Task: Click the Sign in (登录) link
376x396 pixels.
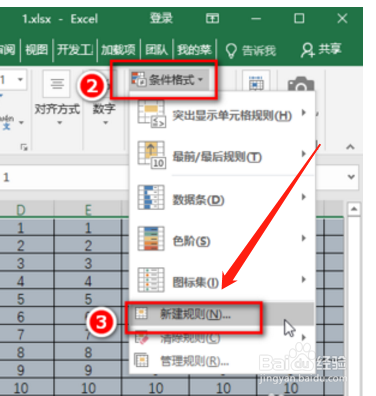Action: click(x=161, y=18)
